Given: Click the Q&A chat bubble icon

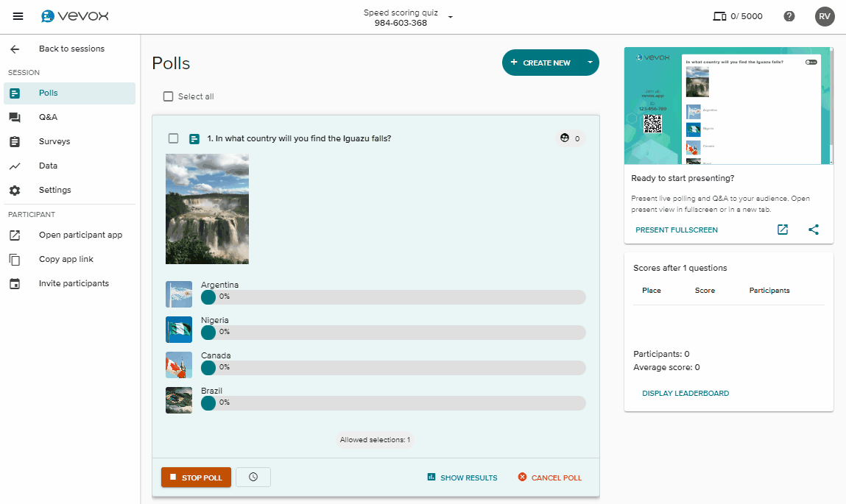Looking at the screenshot, I should coord(15,118).
